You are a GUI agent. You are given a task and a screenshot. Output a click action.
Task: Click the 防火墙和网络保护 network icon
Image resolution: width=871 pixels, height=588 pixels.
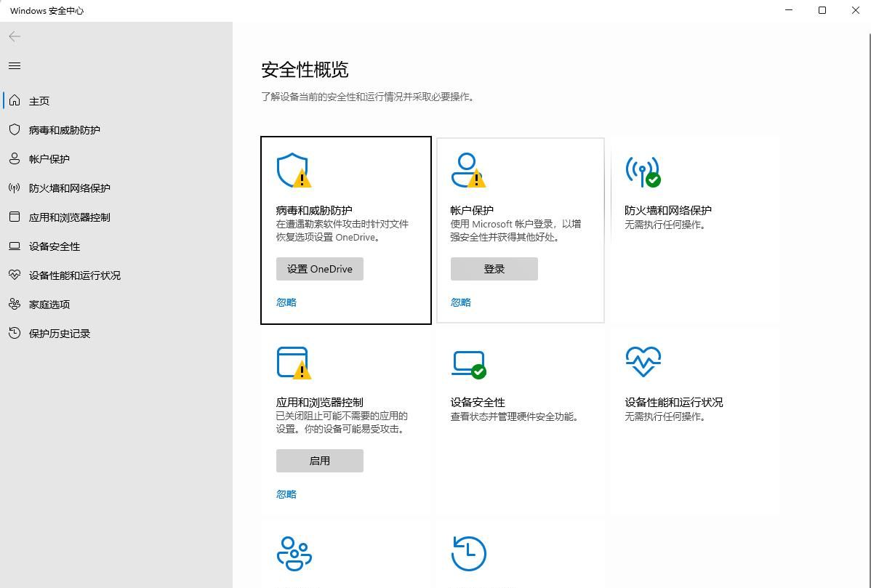[643, 169]
